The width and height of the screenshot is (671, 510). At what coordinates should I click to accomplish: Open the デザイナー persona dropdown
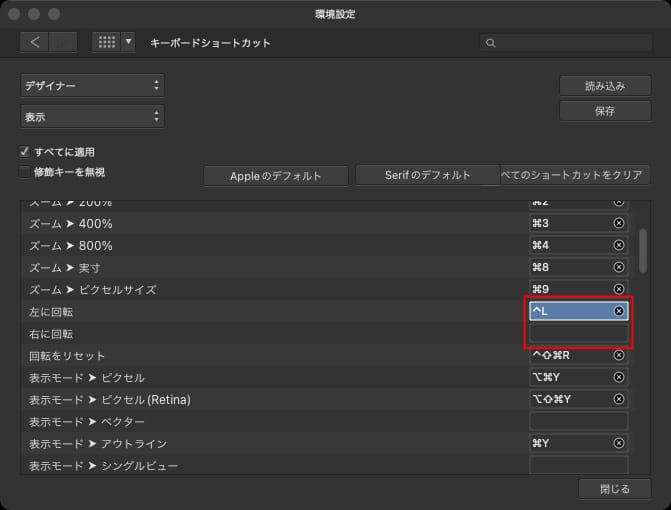91,86
